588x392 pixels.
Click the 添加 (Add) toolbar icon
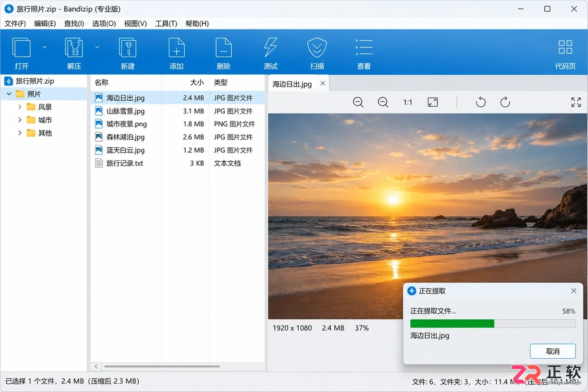(176, 48)
